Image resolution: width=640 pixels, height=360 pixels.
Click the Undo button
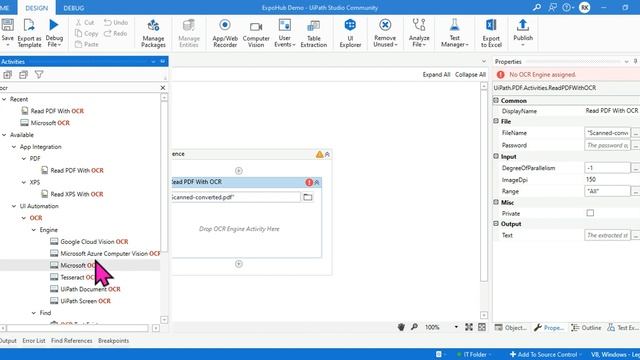pyautogui.click(x=116, y=22)
